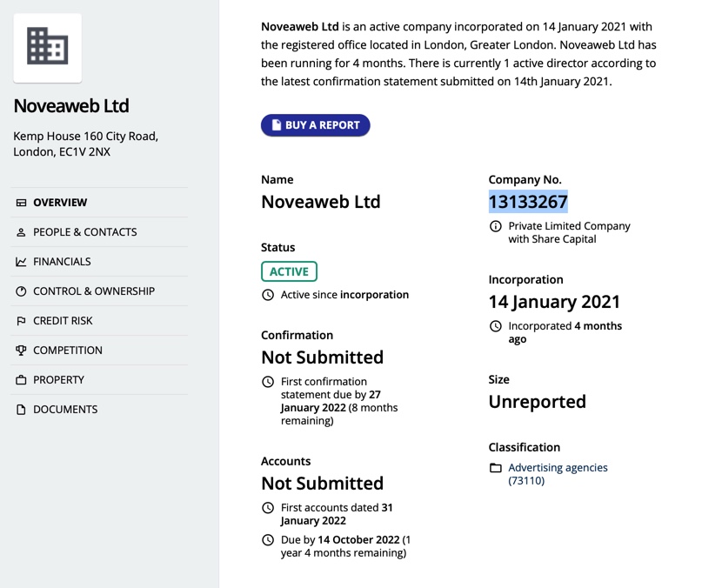This screenshot has width=702, height=588.
Task: Click the green ACTIVE status badge
Action: 289,271
